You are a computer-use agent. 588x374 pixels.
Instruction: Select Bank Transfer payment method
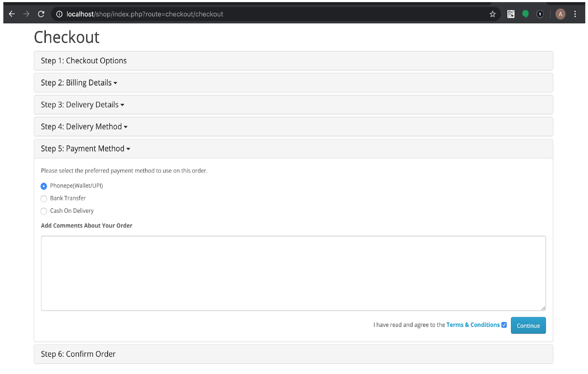click(x=44, y=199)
